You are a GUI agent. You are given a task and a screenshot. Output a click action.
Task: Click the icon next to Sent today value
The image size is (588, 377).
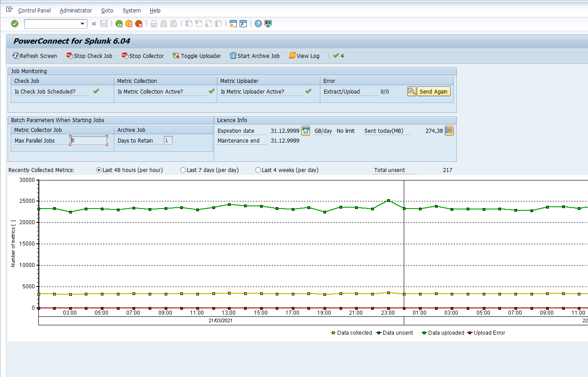click(449, 131)
